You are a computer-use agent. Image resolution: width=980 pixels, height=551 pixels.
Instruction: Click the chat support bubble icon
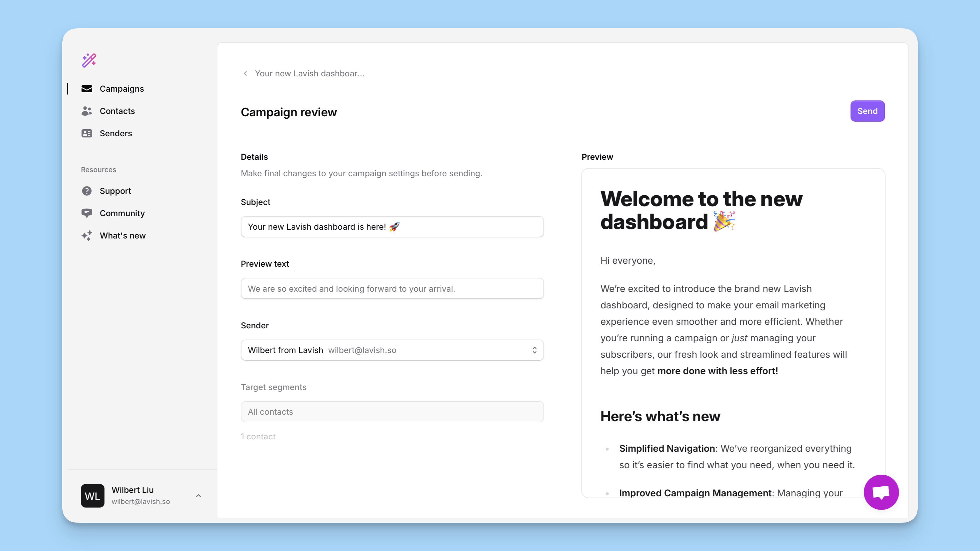880,492
